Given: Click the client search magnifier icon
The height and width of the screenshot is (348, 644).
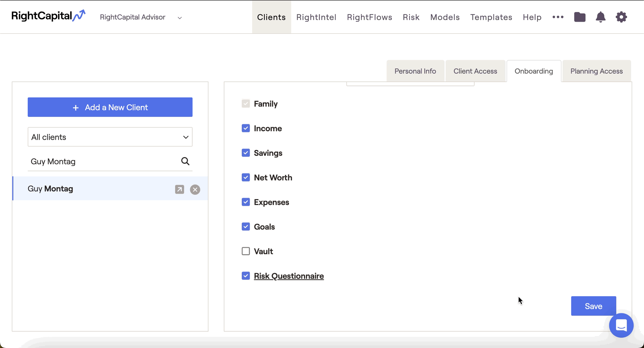Looking at the screenshot, I should [185, 161].
